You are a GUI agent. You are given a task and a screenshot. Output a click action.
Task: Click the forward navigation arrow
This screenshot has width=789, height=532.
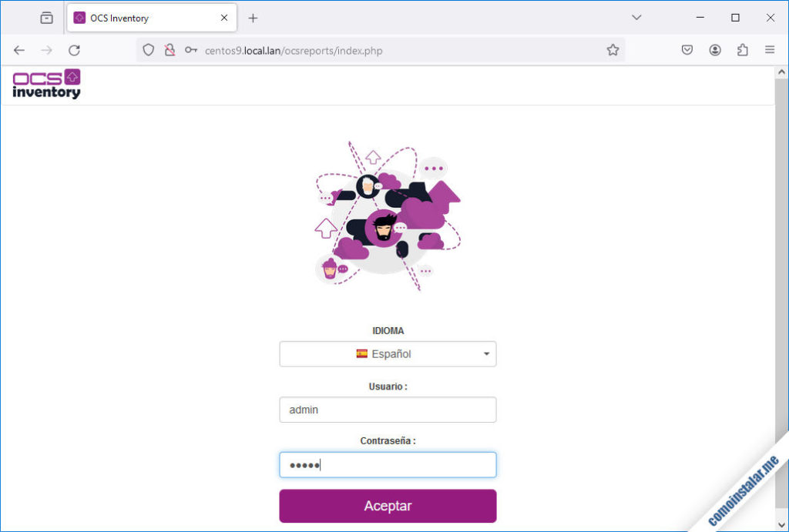(x=46, y=50)
